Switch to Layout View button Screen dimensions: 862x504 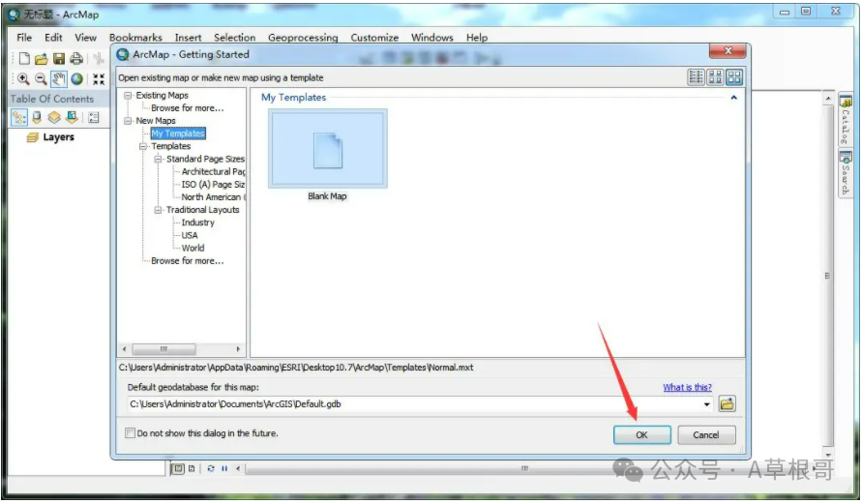point(192,469)
